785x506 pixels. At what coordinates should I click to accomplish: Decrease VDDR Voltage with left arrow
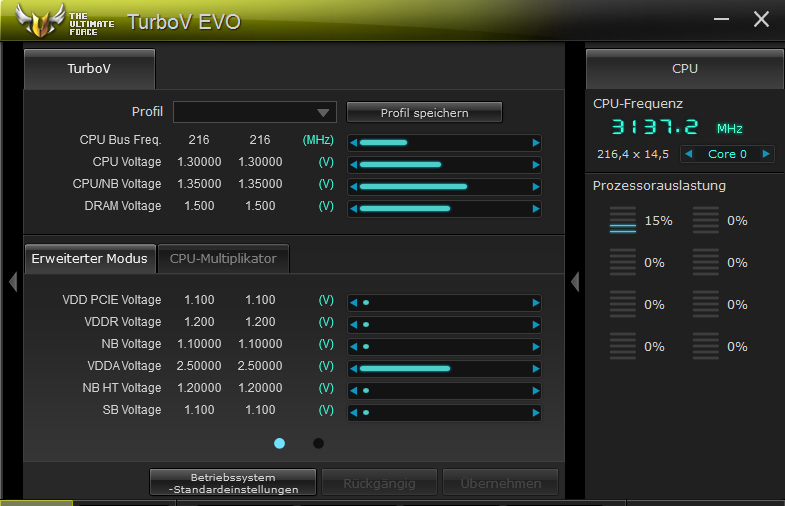(353, 325)
